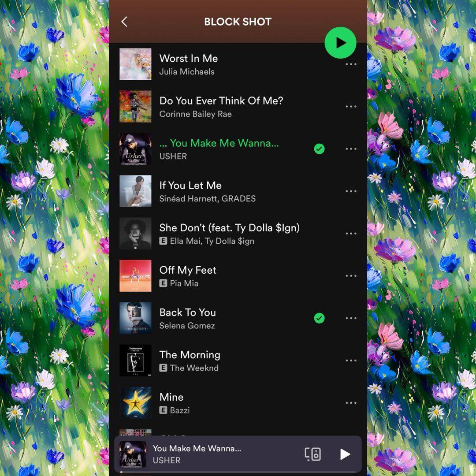The width and height of the screenshot is (476, 476).
Task: Select the track If You Let Me
Action: point(190,186)
